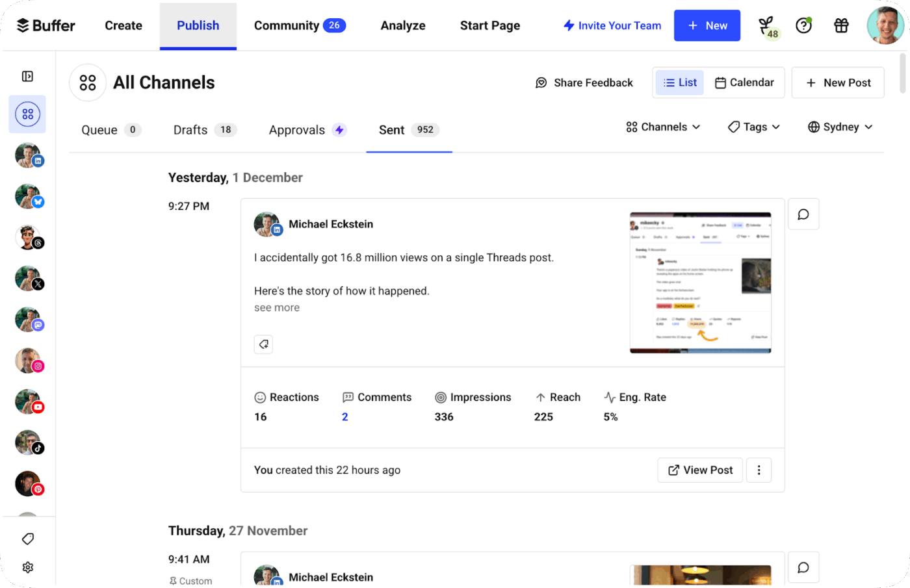Select the YouTube channel in the sidebar
The height and width of the screenshot is (588, 910).
29,401
